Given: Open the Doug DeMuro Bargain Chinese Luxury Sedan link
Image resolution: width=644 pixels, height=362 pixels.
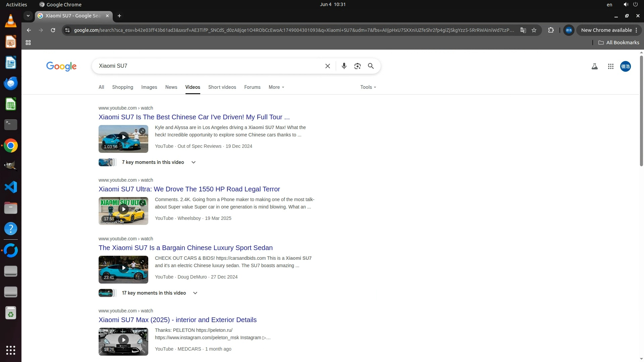Looking at the screenshot, I should coord(185,248).
